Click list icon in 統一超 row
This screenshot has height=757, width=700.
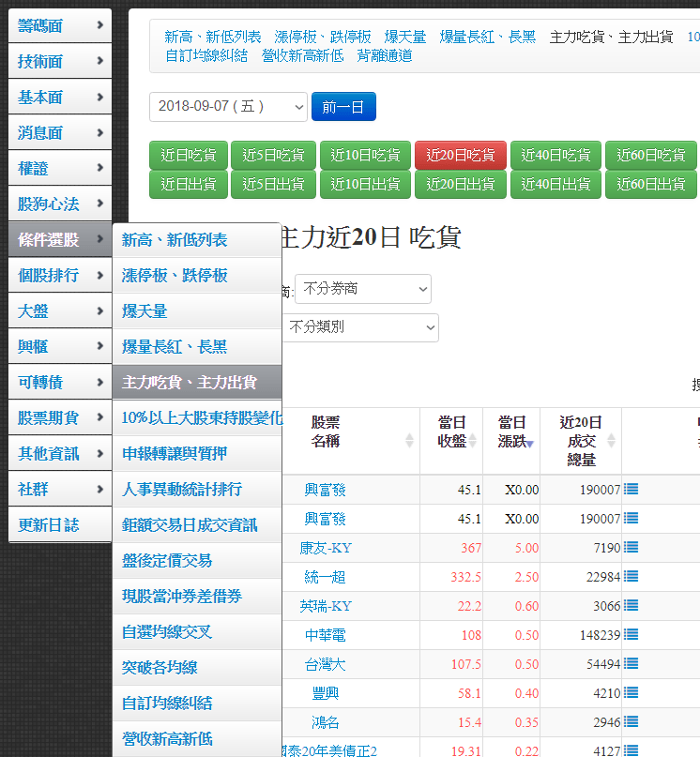click(x=631, y=576)
